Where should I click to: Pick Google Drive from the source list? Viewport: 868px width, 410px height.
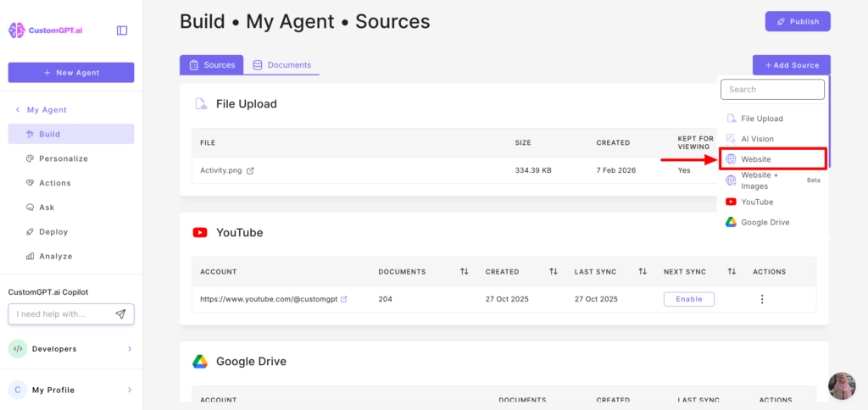[765, 223]
